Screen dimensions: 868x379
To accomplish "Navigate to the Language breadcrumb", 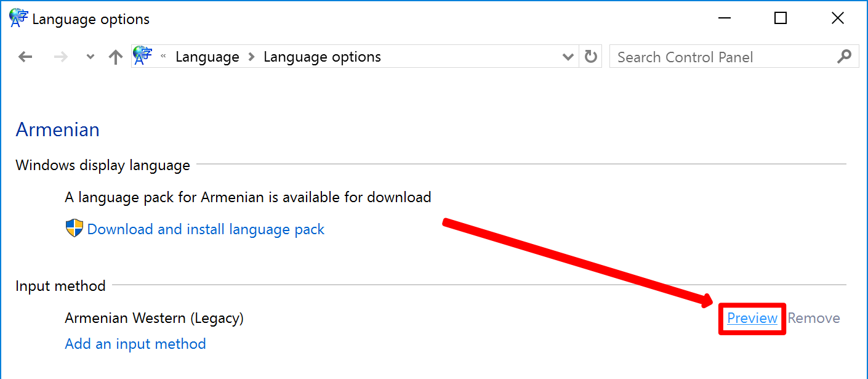I will tap(207, 57).
